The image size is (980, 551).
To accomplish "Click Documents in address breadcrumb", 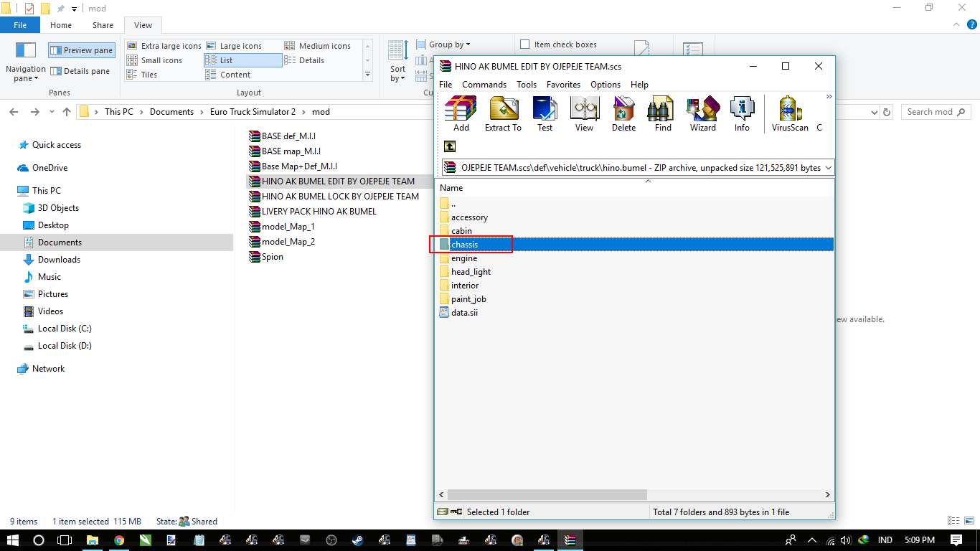I will [x=171, y=112].
